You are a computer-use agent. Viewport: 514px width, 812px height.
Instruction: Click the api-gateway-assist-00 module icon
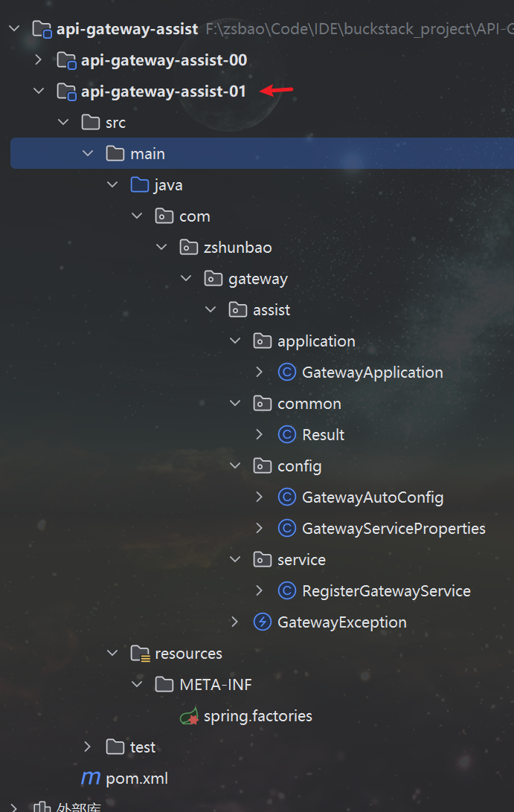[67, 60]
